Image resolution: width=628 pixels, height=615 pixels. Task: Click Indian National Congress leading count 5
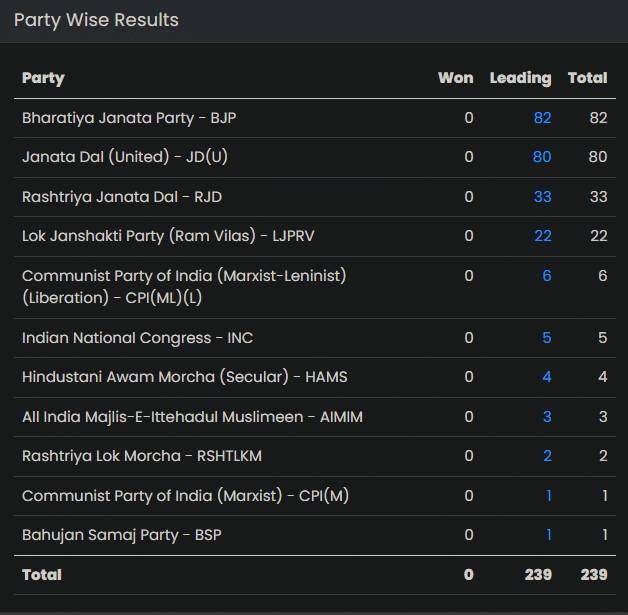click(x=546, y=338)
